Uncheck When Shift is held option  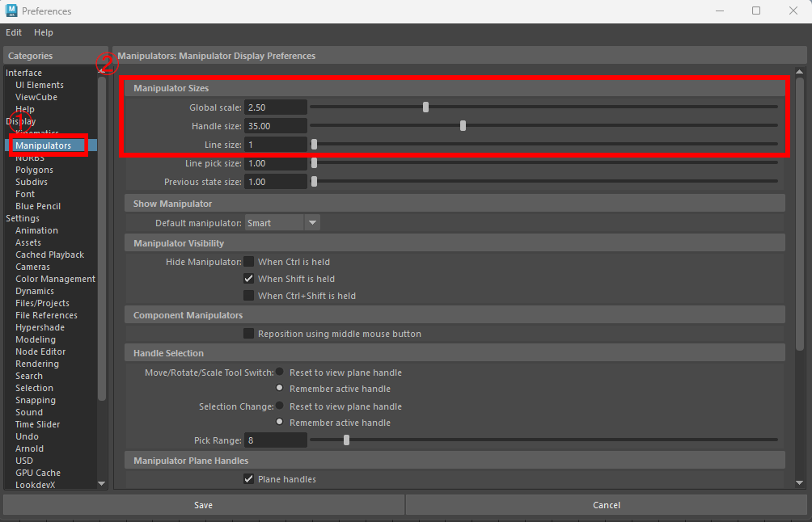pos(249,279)
